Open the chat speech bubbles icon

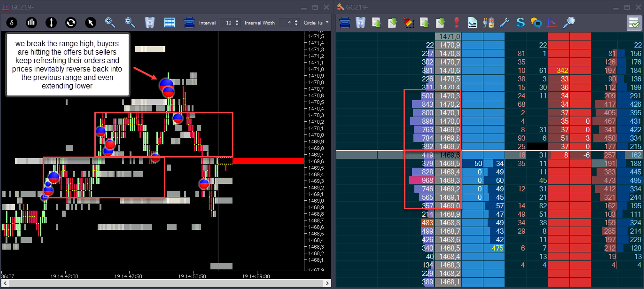pyautogui.click(x=536, y=23)
